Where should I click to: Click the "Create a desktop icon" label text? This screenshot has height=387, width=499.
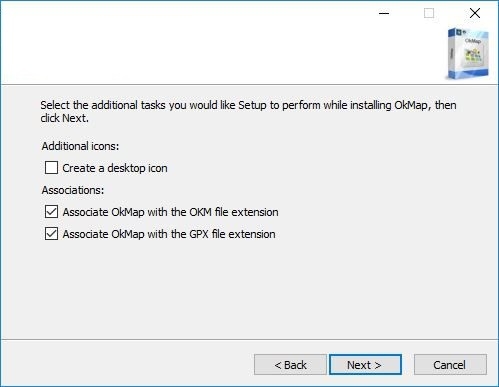coord(115,168)
